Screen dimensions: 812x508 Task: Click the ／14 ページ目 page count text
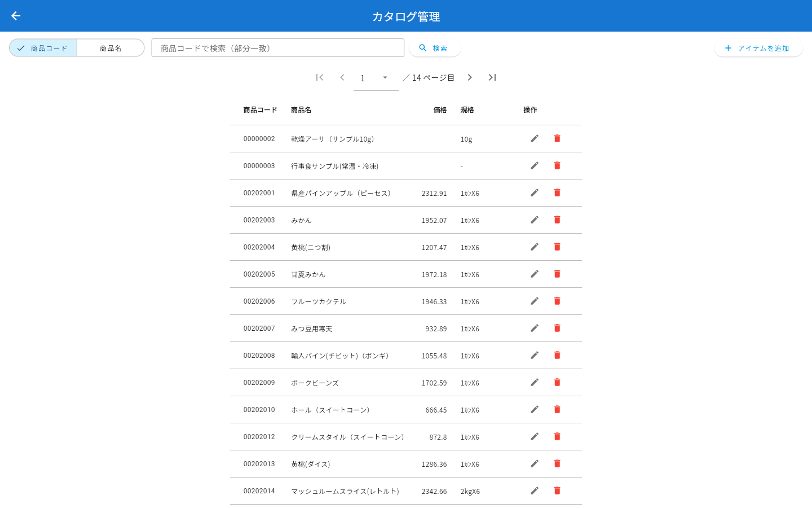point(429,77)
